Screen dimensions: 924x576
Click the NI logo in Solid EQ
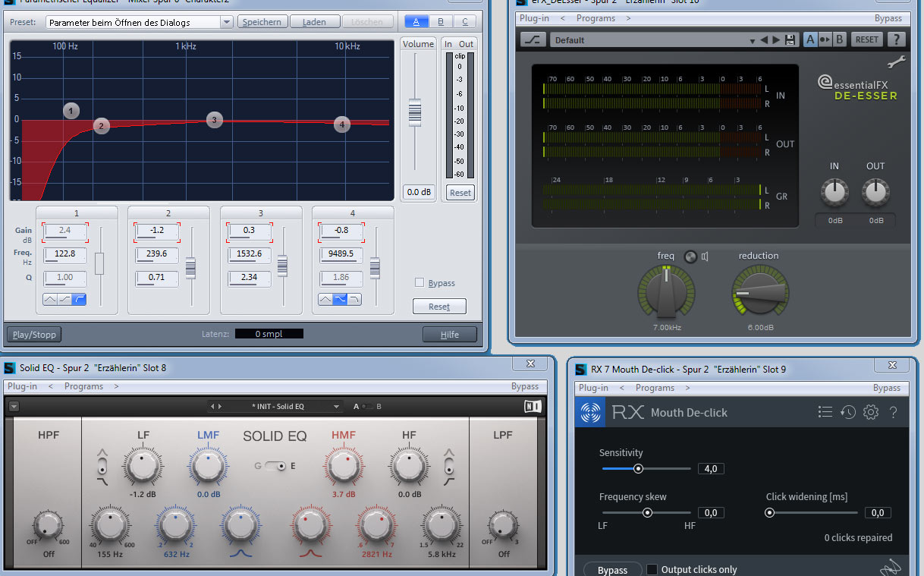pyautogui.click(x=533, y=406)
